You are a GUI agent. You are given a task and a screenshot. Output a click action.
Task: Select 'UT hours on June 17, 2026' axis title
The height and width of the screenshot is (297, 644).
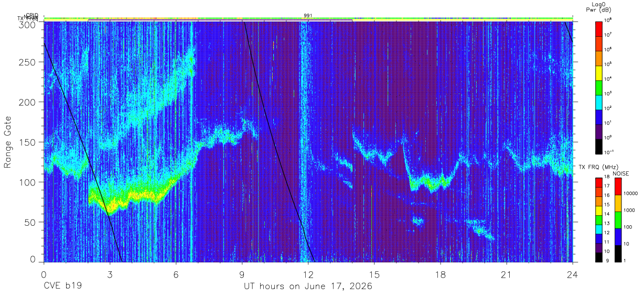click(x=308, y=287)
